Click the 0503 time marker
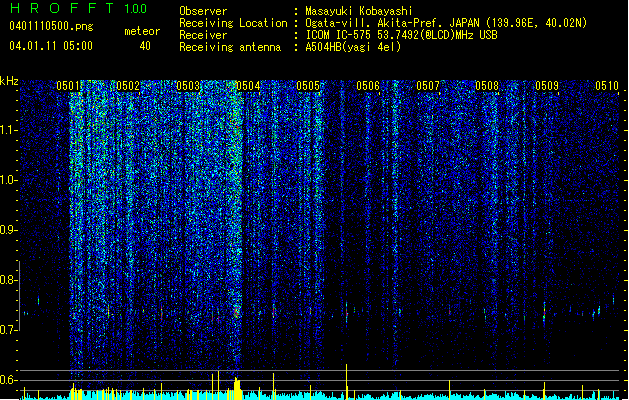 (x=188, y=86)
